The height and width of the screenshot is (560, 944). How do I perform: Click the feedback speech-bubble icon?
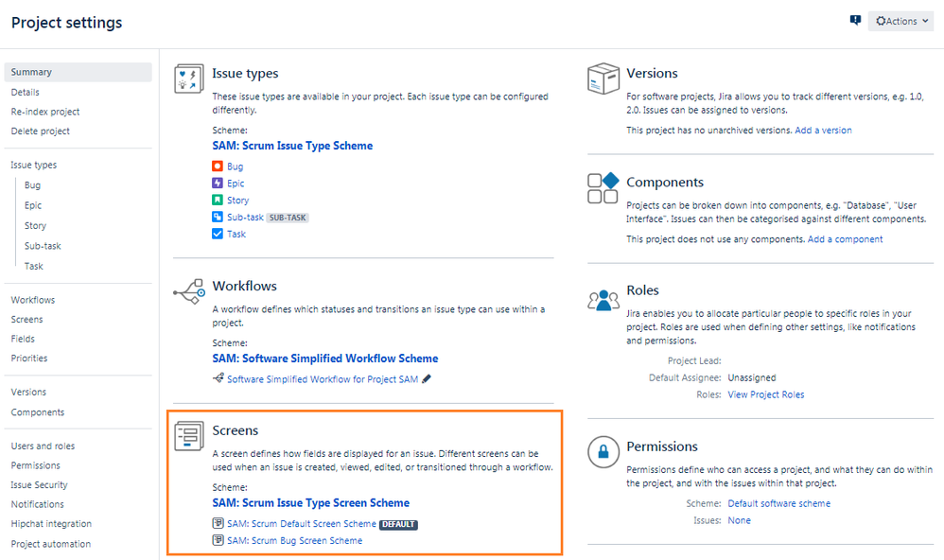tap(855, 21)
